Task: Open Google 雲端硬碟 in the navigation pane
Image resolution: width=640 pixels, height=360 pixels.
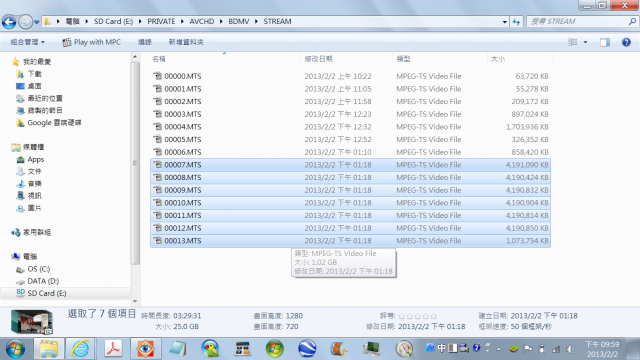Action: tap(49, 123)
